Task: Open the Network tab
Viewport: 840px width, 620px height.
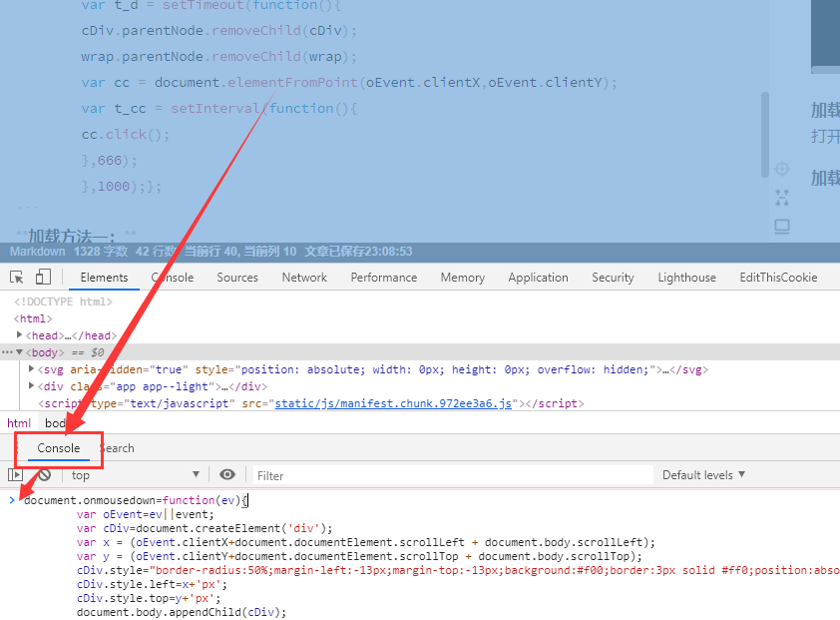Action: click(x=304, y=278)
